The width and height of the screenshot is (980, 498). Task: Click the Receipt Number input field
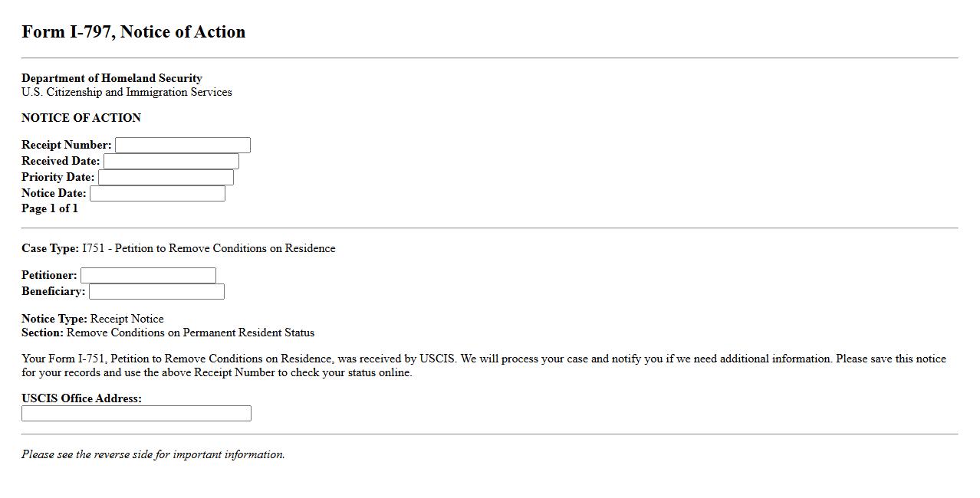[x=183, y=146]
